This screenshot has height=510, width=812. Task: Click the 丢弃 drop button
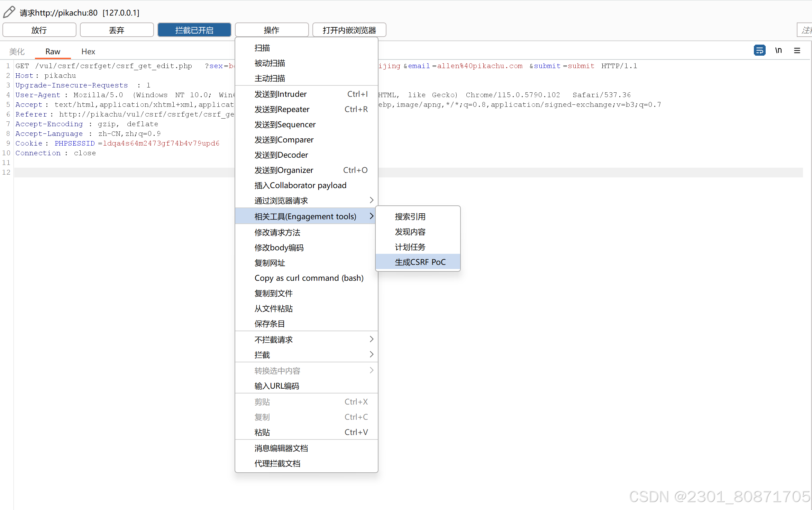pos(117,30)
